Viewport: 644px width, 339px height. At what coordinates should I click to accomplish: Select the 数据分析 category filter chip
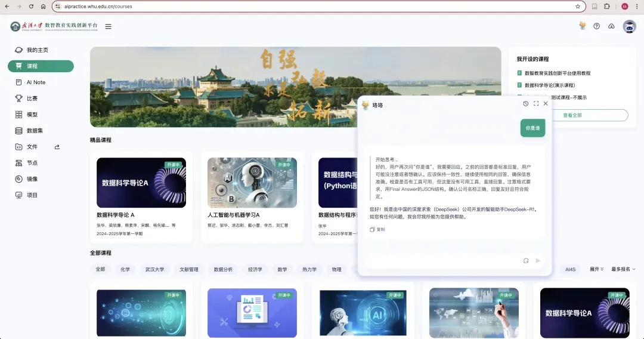pyautogui.click(x=224, y=270)
